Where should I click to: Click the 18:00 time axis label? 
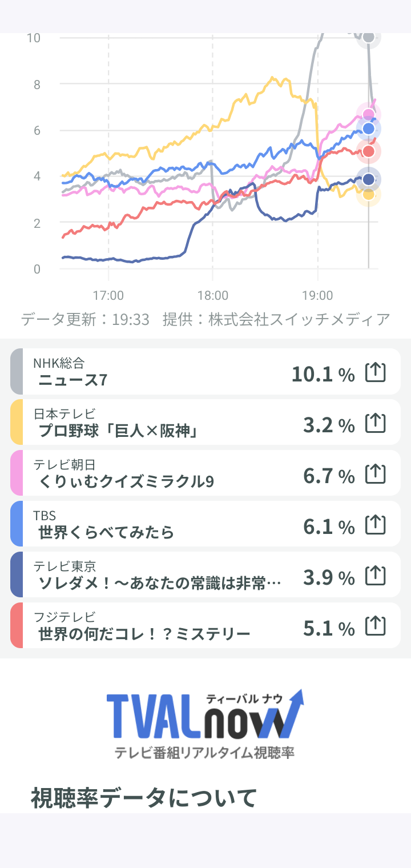point(213,296)
